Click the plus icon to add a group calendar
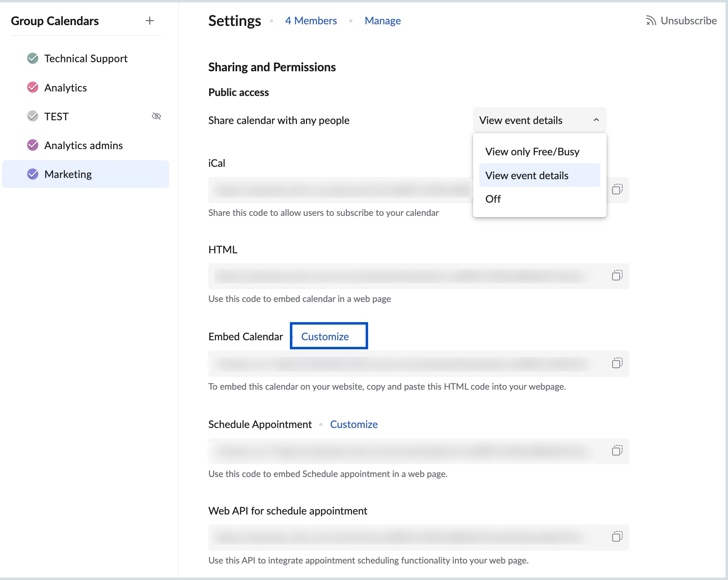This screenshot has height=580, width=728. pos(150,20)
